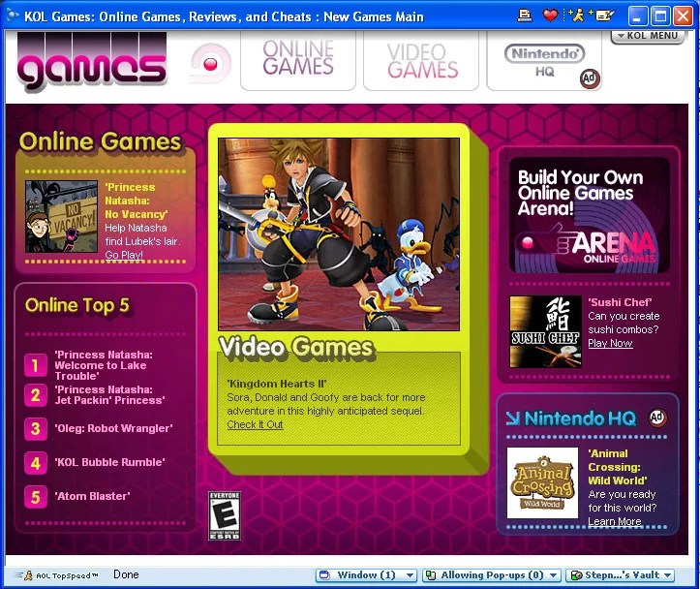Click the Online Top 5 heading
Screen dimensions: 700x589
[77, 305]
